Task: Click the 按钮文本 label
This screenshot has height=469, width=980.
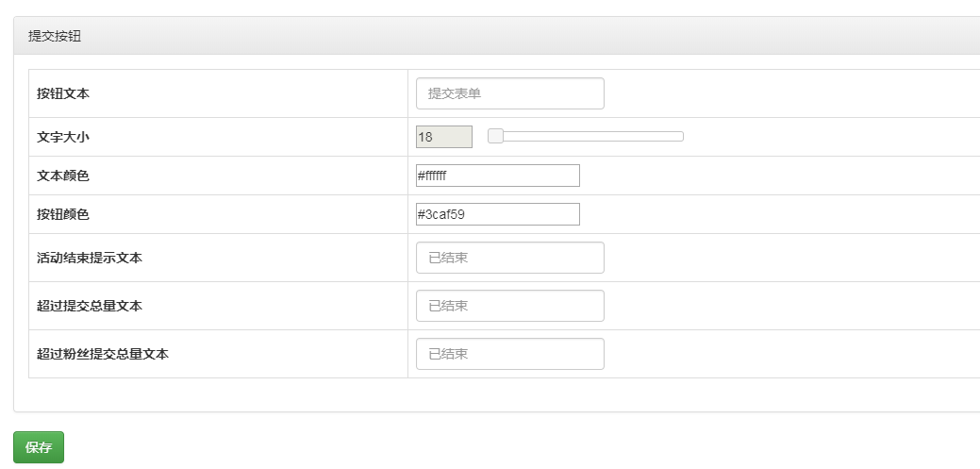Action: pos(63,93)
